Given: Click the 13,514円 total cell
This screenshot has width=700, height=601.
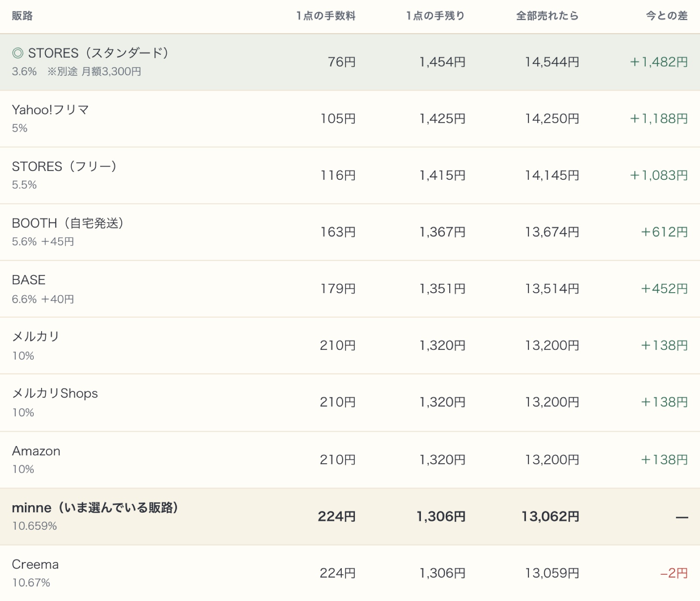Looking at the screenshot, I should (552, 289).
